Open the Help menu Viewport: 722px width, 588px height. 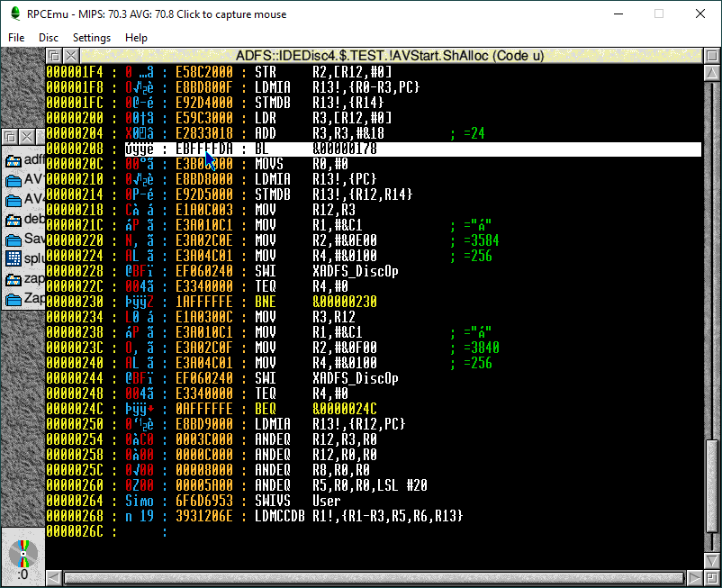pos(137,38)
